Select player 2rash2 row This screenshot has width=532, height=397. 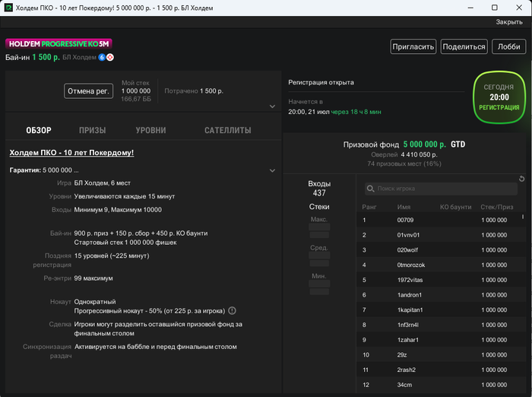441,370
